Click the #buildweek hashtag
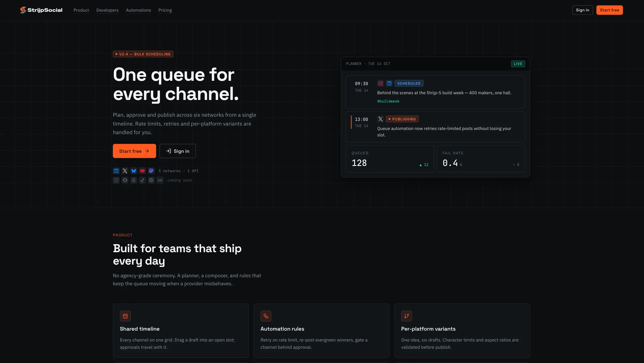Screen dimensions: 644x363 click(388, 101)
